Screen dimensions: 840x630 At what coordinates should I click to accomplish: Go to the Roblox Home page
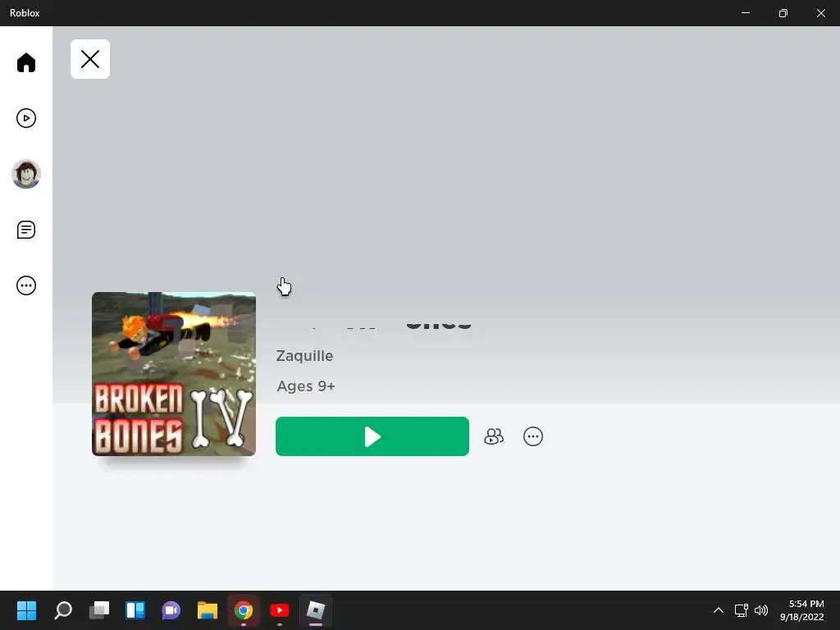pos(25,62)
